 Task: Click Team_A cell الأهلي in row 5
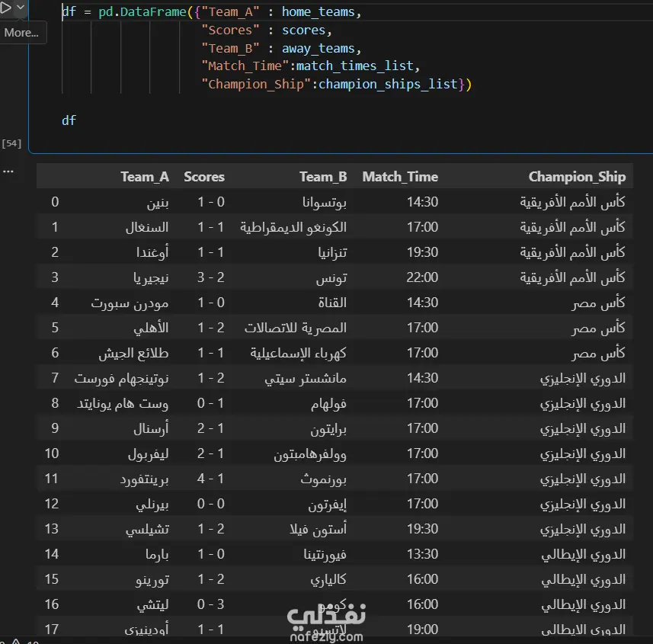pyautogui.click(x=151, y=328)
